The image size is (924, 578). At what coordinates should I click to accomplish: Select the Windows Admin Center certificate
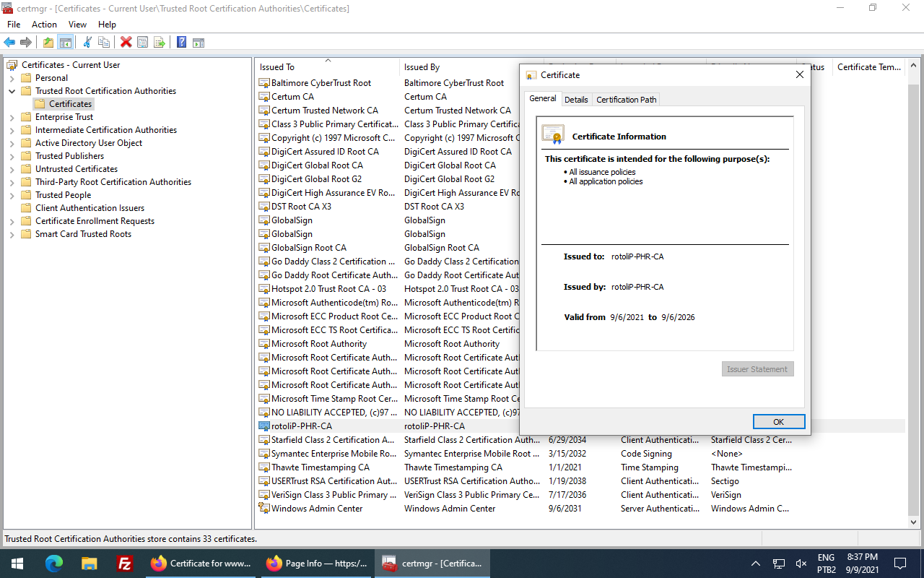click(317, 509)
